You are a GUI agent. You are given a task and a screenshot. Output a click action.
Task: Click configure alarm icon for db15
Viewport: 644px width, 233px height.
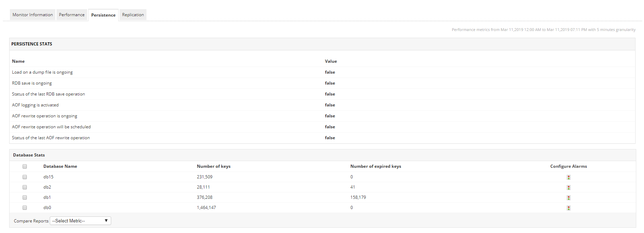coord(568,177)
